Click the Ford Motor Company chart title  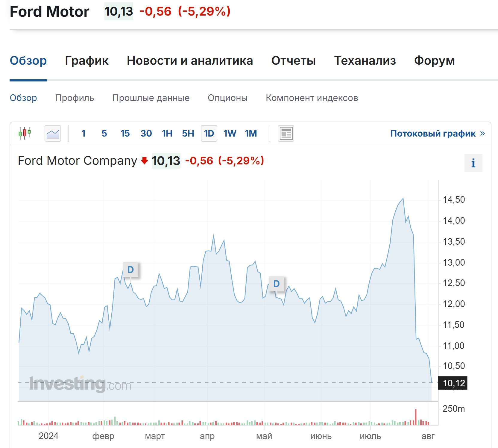click(77, 161)
